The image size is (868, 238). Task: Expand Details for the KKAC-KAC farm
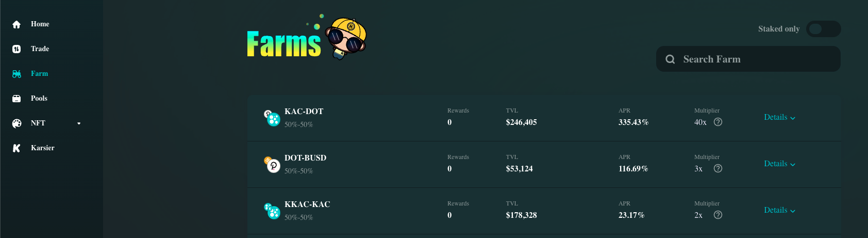pos(780,210)
